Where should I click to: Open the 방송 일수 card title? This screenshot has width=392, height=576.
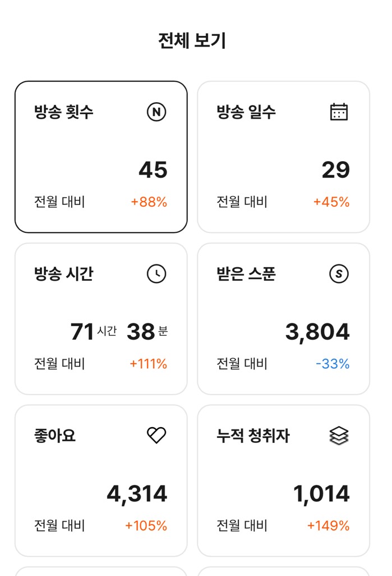coord(246,112)
